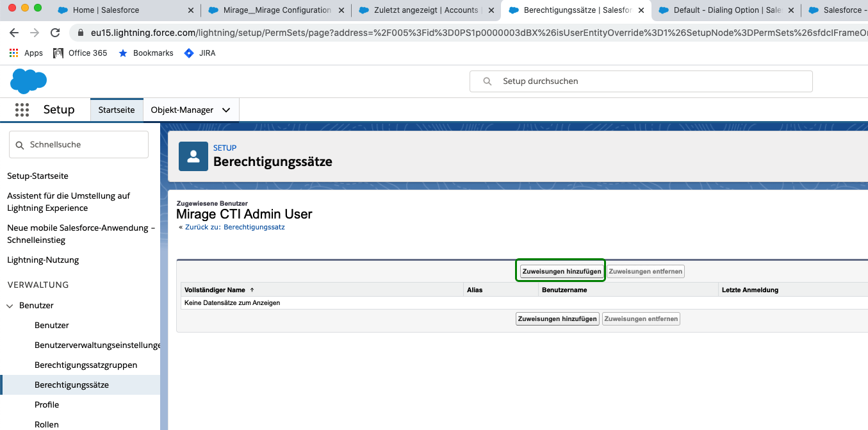Viewport: 868px width, 430px height.
Task: Open Lightning-Nutzung in sidebar
Action: 43,260
